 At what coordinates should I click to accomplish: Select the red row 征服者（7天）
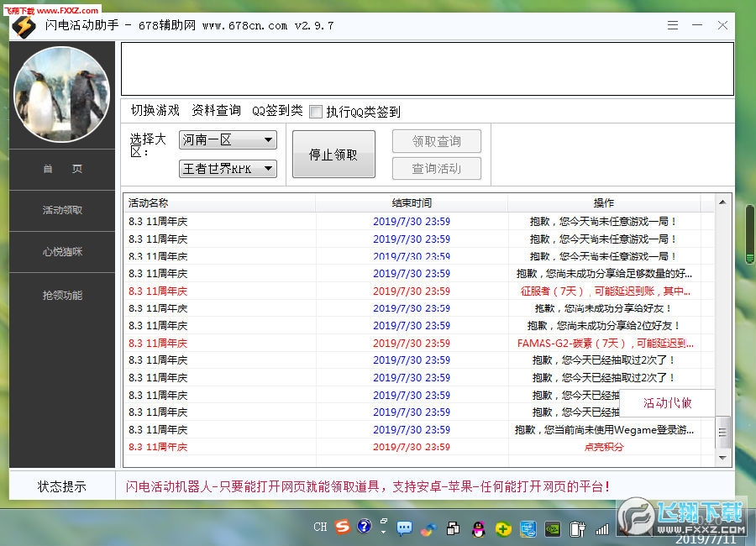pyautogui.click(x=418, y=291)
